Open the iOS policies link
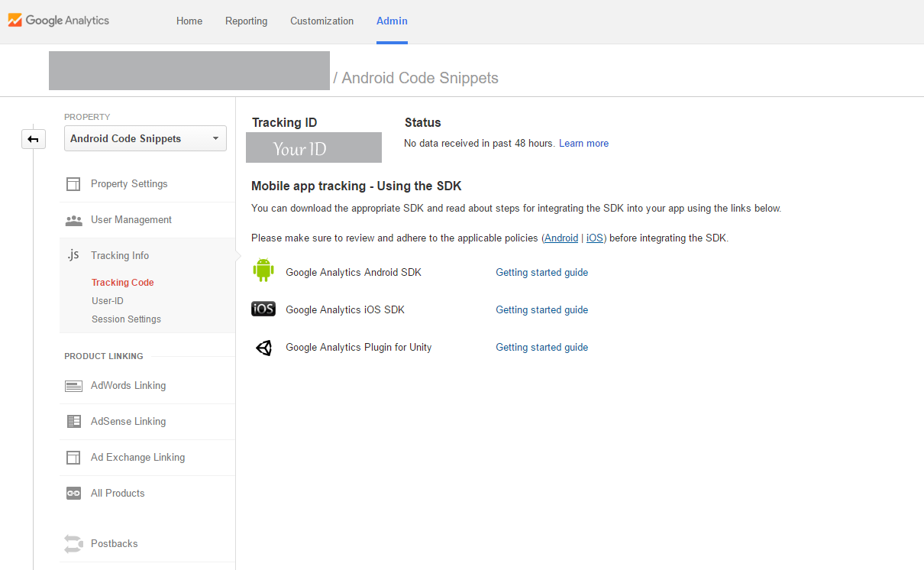Viewport: 924px width, 570px height. coord(595,238)
